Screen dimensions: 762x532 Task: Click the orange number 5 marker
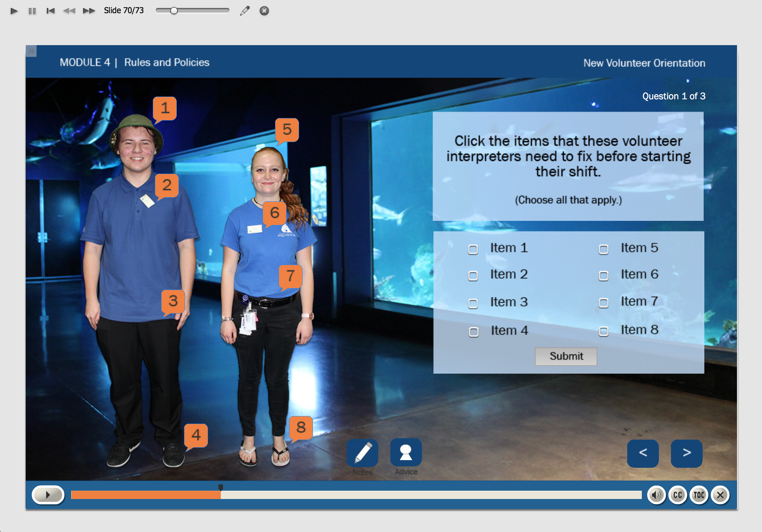point(287,130)
